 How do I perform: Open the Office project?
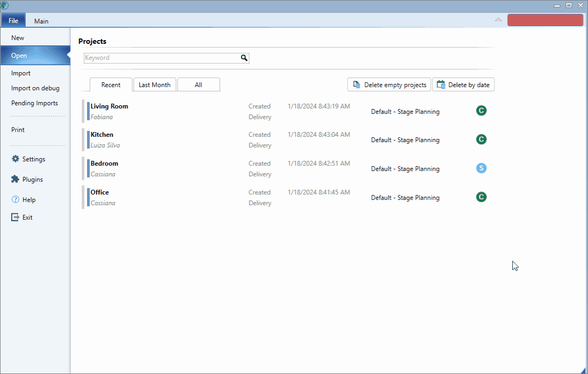[288, 197]
